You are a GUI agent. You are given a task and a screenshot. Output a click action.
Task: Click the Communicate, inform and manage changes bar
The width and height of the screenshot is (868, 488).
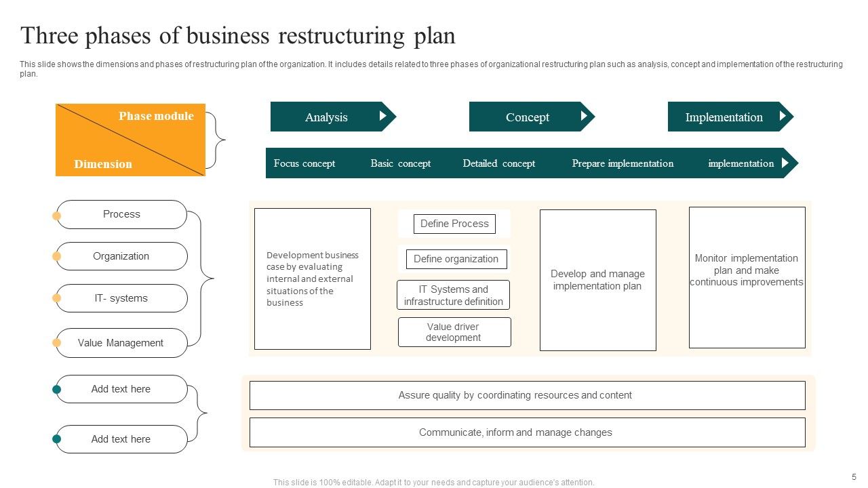click(x=528, y=432)
